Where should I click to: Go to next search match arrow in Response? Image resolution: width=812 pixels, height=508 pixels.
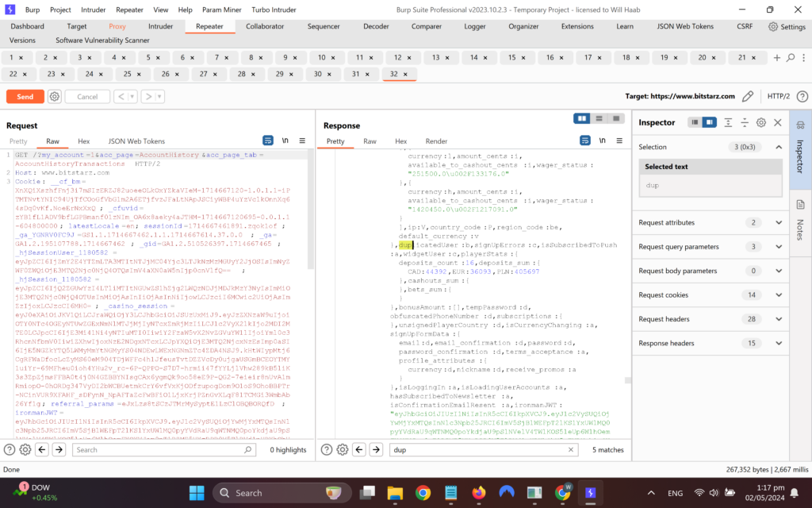coord(376,449)
